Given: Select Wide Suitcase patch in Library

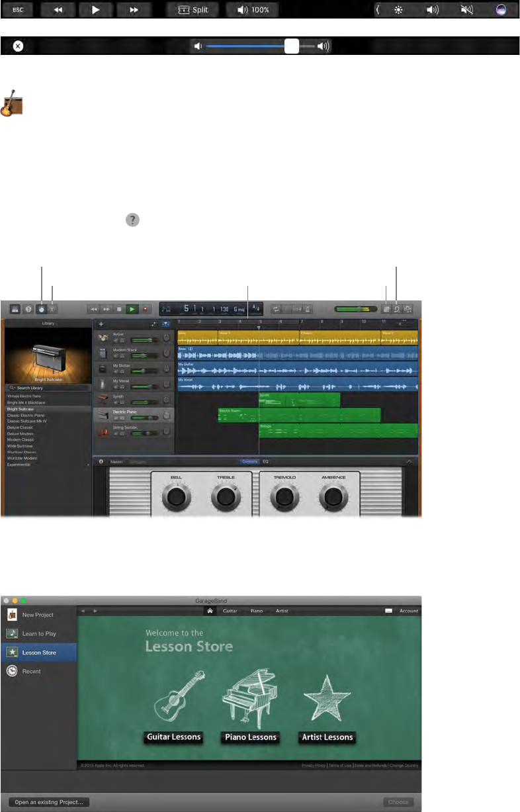Looking at the screenshot, I should (20, 446).
